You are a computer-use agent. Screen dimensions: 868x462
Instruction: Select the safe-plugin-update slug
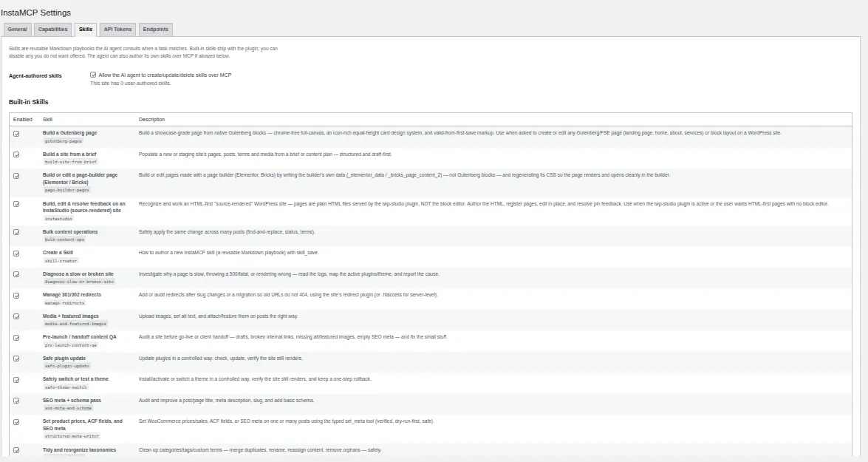tap(67, 366)
